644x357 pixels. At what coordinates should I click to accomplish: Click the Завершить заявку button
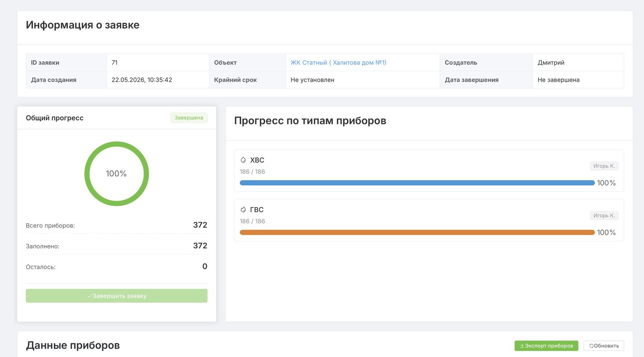117,296
